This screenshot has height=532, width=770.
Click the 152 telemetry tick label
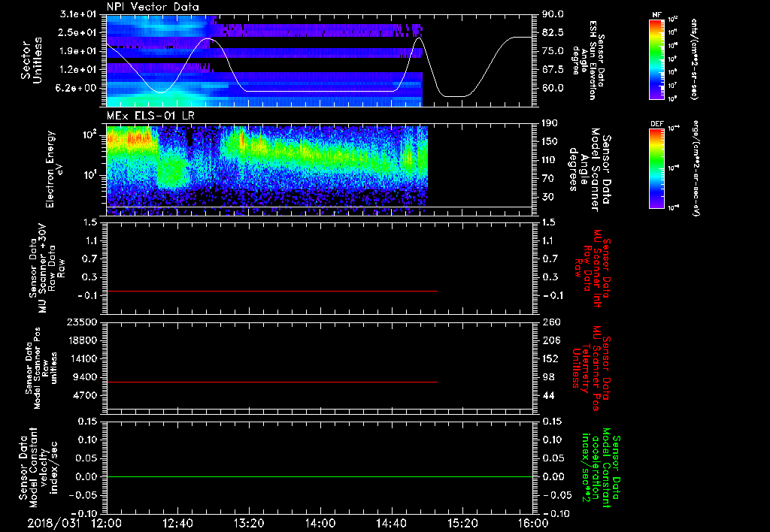[x=550, y=358]
